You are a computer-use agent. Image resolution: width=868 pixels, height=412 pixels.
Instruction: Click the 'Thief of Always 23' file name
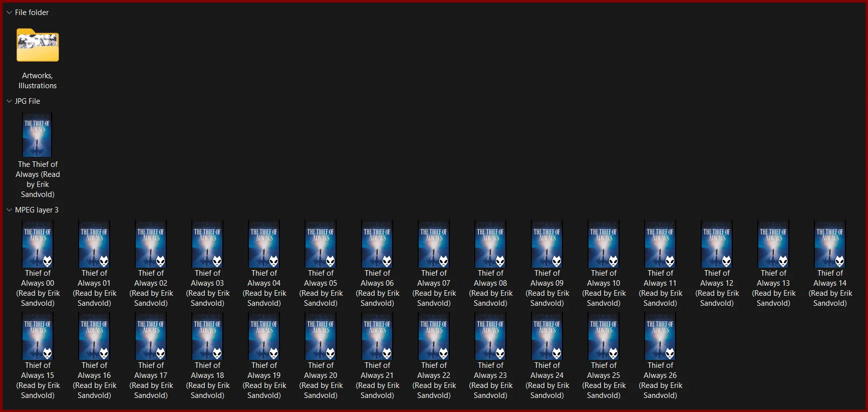coord(490,380)
